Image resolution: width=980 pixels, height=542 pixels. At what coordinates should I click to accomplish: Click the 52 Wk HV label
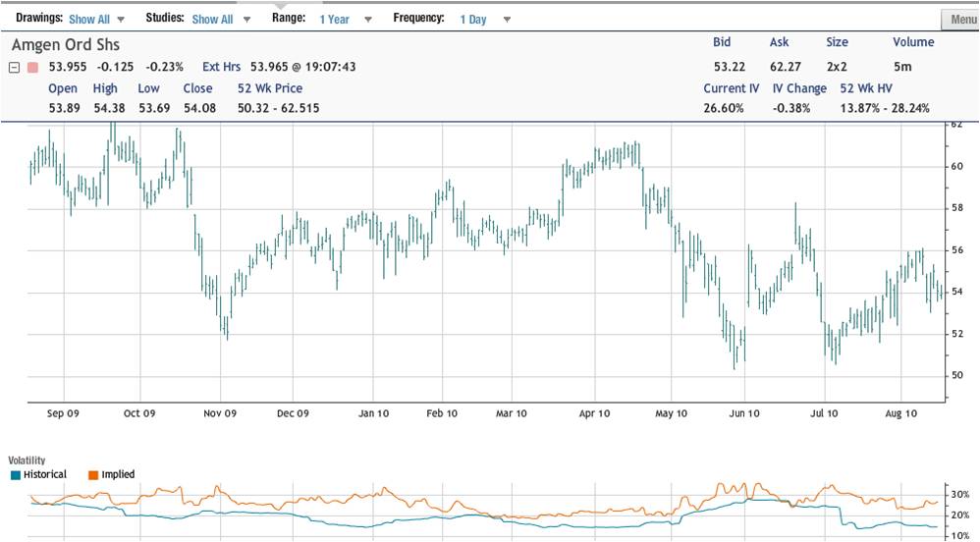pos(866,88)
